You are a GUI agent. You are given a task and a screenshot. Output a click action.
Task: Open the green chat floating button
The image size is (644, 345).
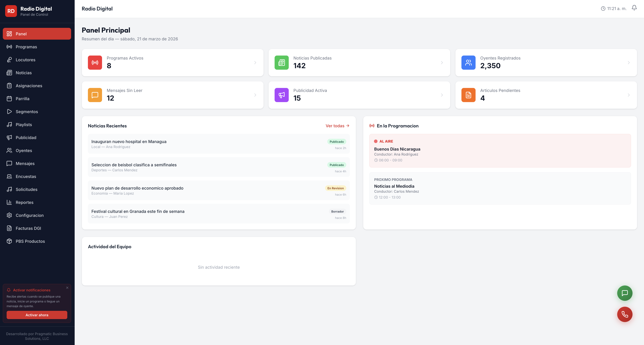625,293
